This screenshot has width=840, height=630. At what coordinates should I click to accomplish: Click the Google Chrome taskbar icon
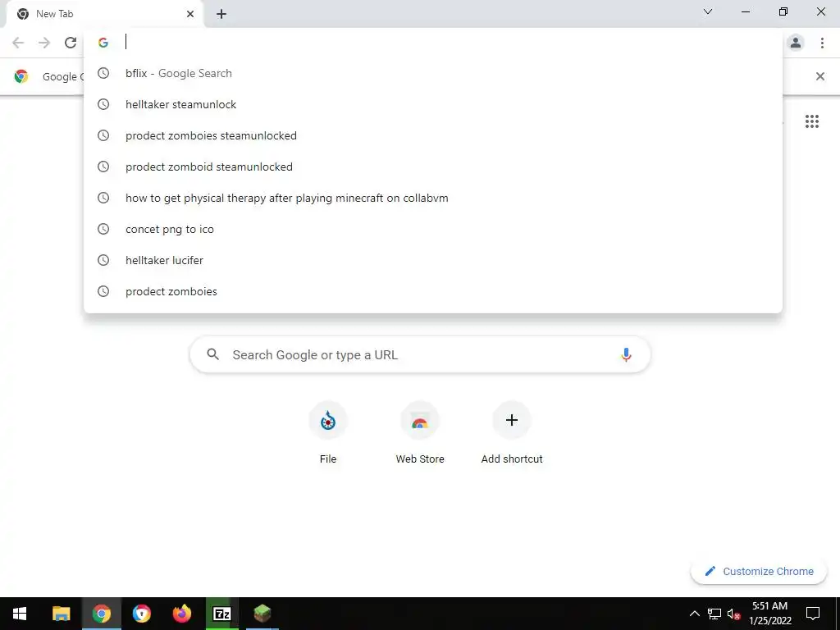101,614
